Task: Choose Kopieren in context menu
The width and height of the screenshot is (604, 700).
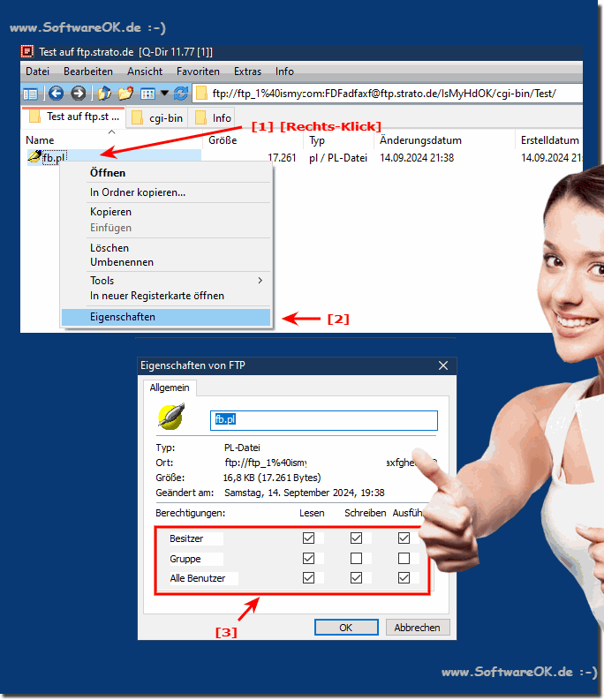Action: tap(166, 212)
